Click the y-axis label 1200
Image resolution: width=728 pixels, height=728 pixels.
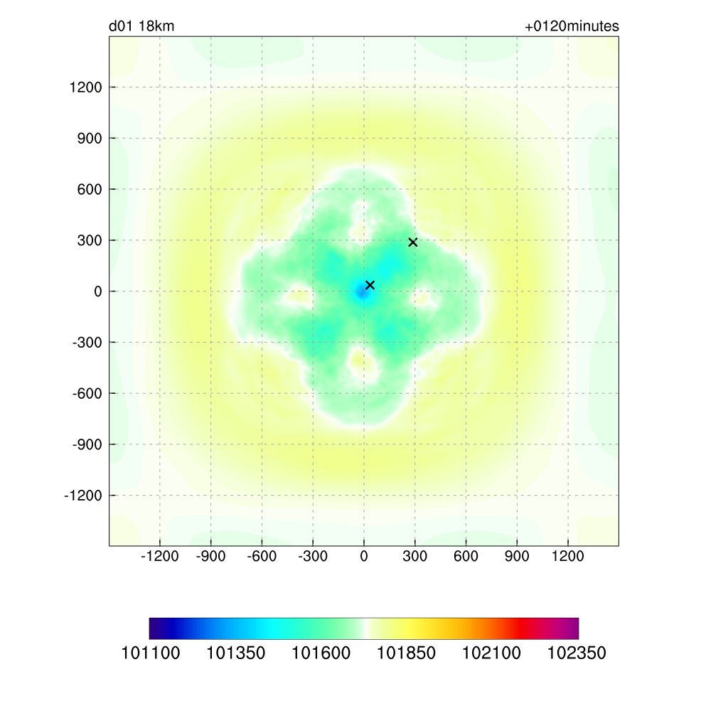(x=85, y=87)
